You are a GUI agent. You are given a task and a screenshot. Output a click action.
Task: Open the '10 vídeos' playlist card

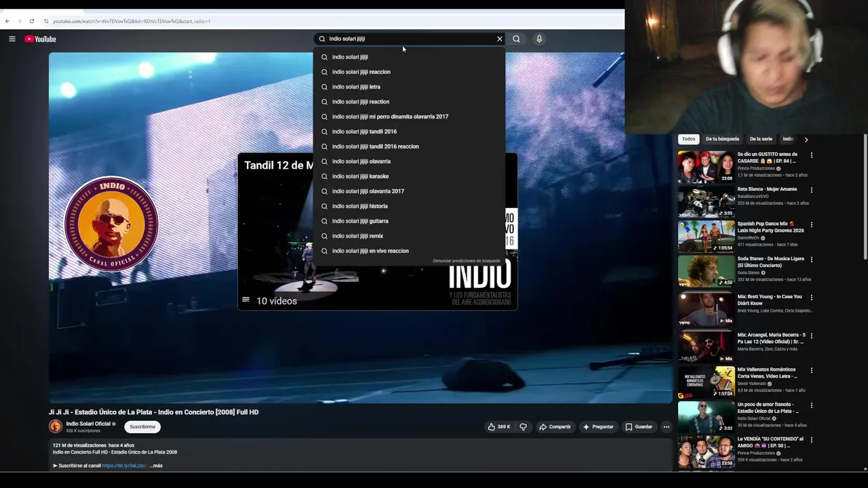click(377, 232)
